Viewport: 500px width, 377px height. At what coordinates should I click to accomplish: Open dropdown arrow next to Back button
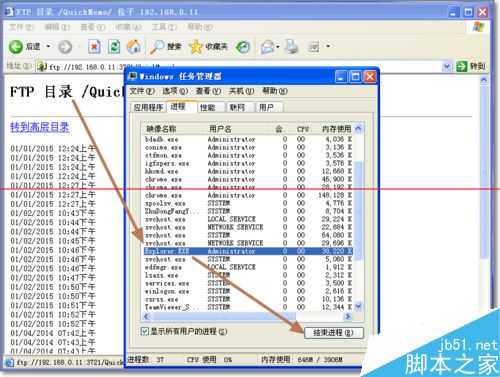coord(48,46)
